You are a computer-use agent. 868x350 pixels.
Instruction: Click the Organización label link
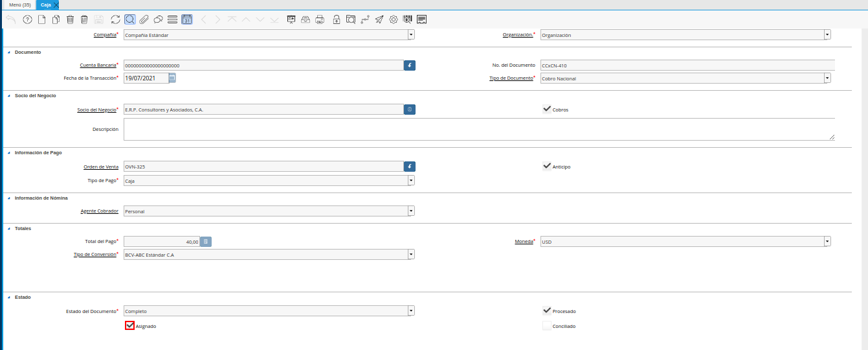(x=518, y=34)
